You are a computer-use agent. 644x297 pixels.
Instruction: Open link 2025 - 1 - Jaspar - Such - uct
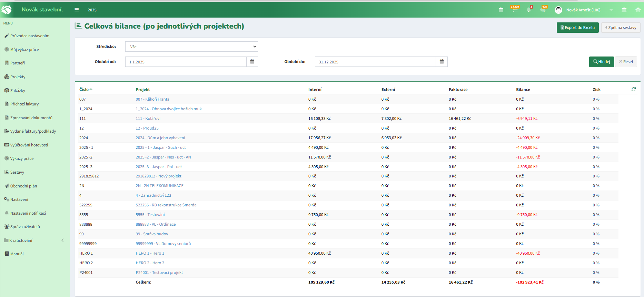pyautogui.click(x=161, y=147)
